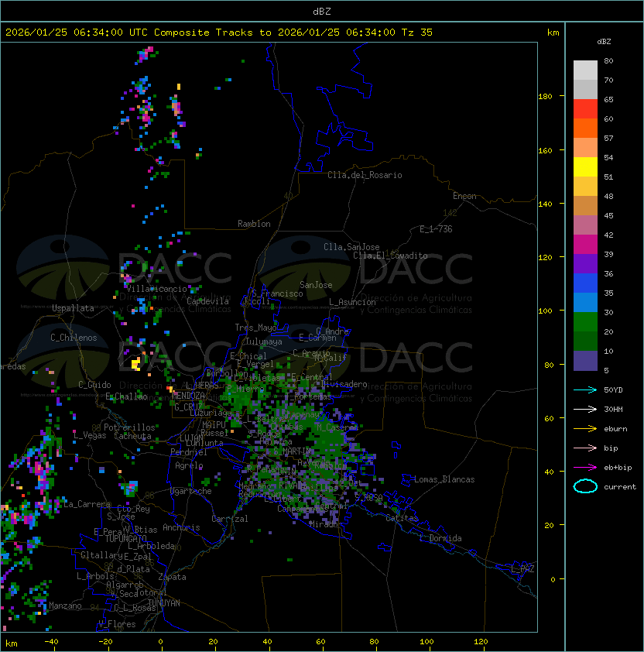Screen dimensions: 644x652
Task: Select the bright yellow legend swatch
Action: coord(585,166)
